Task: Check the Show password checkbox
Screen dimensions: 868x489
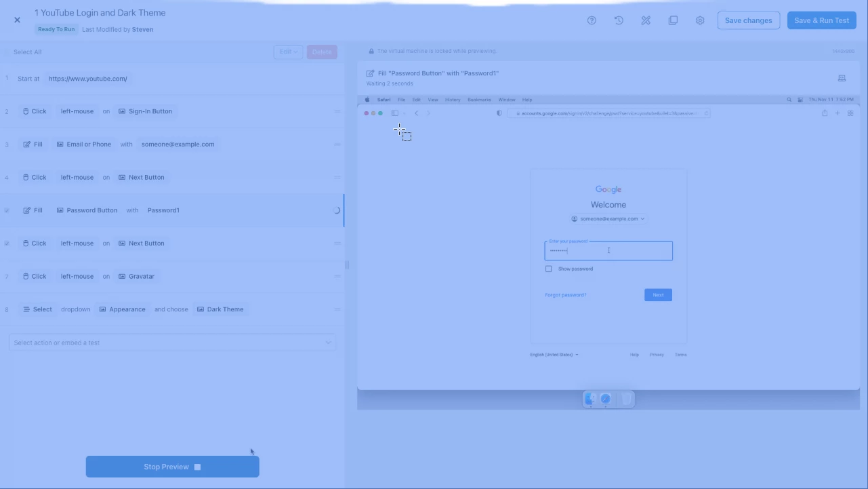Action: click(549, 269)
